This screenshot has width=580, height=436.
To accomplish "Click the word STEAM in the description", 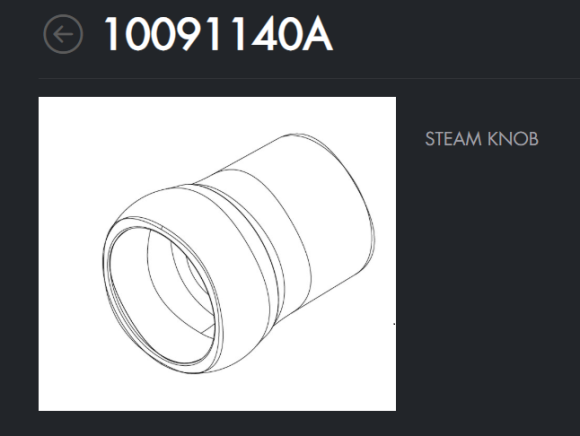I will (453, 139).
